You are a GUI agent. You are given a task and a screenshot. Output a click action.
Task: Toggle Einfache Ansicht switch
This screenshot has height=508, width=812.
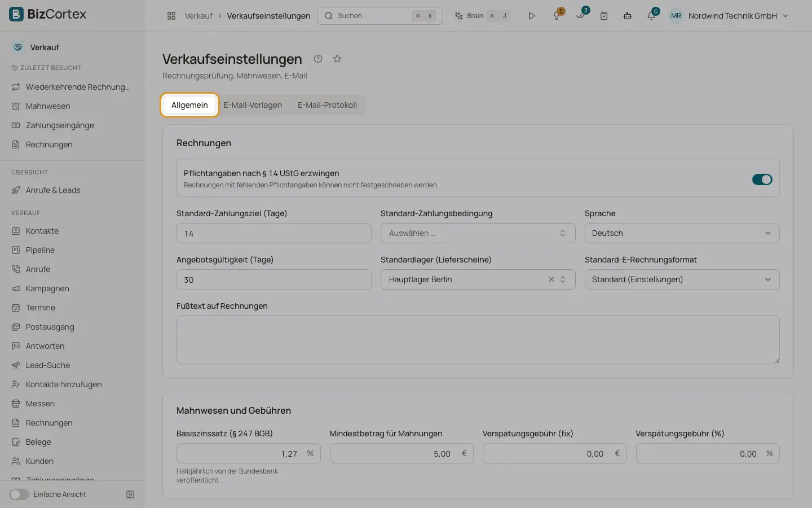pyautogui.click(x=19, y=494)
